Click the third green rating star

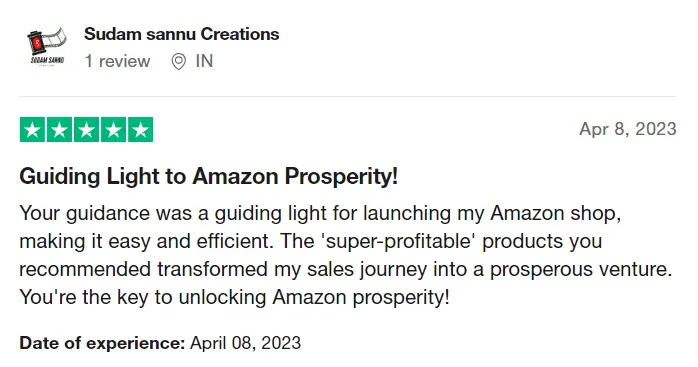[x=86, y=130]
